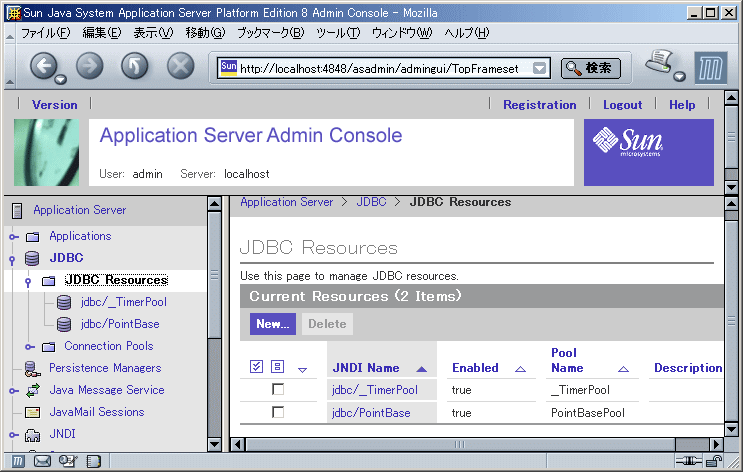Click the Mozilla throbber logo
The width and height of the screenshot is (743, 472).
click(711, 68)
